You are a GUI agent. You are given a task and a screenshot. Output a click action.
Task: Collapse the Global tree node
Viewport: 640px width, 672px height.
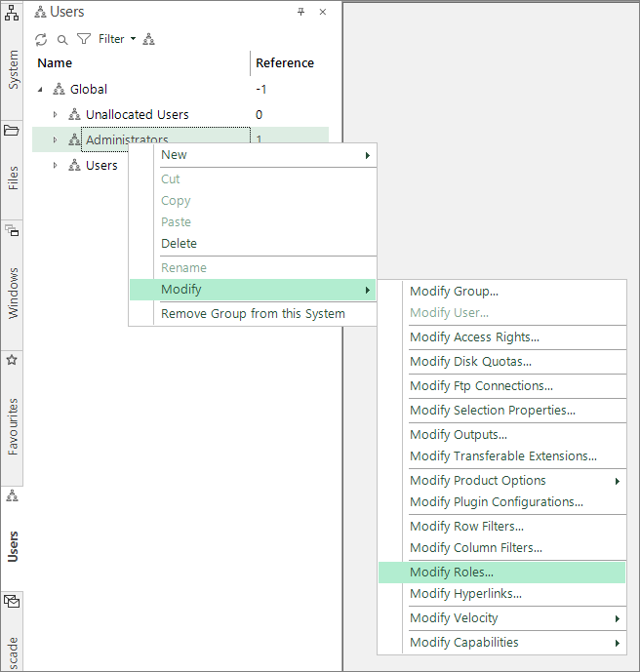tap(40, 90)
